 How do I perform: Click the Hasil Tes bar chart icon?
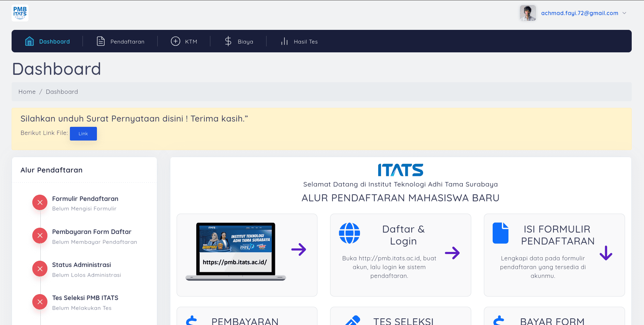(x=284, y=41)
